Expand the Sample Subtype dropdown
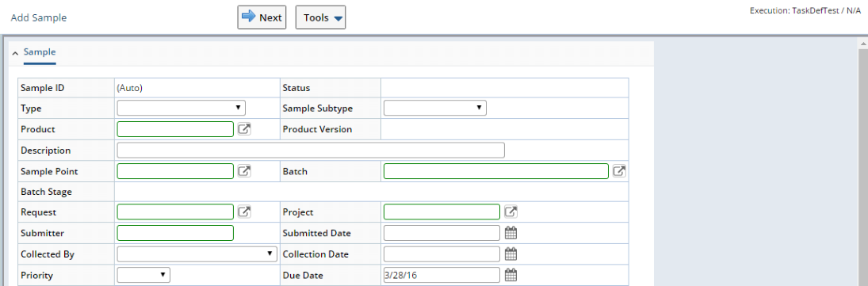Screen dimensions: 868x286 coord(434,108)
